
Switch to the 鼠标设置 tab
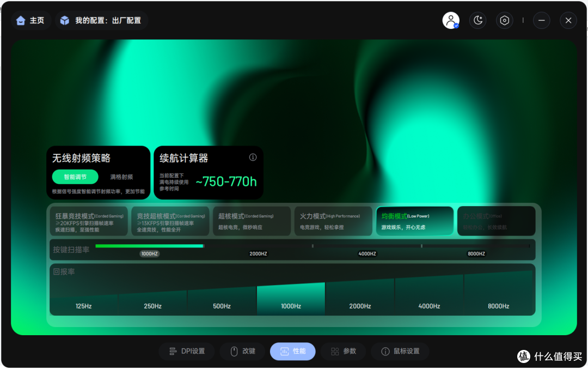(400, 352)
